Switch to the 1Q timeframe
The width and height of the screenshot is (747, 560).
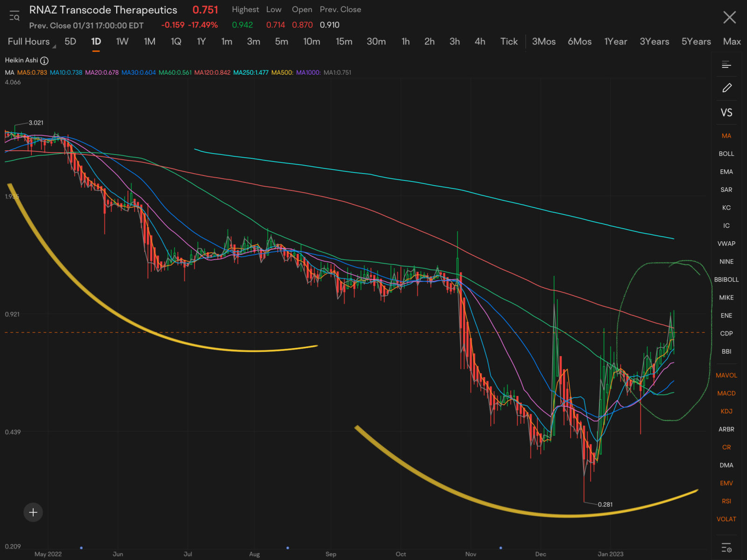point(176,42)
